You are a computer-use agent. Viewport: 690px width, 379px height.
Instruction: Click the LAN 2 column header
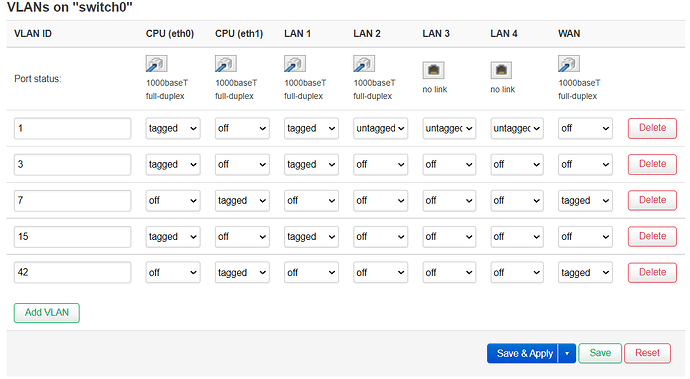pos(367,34)
